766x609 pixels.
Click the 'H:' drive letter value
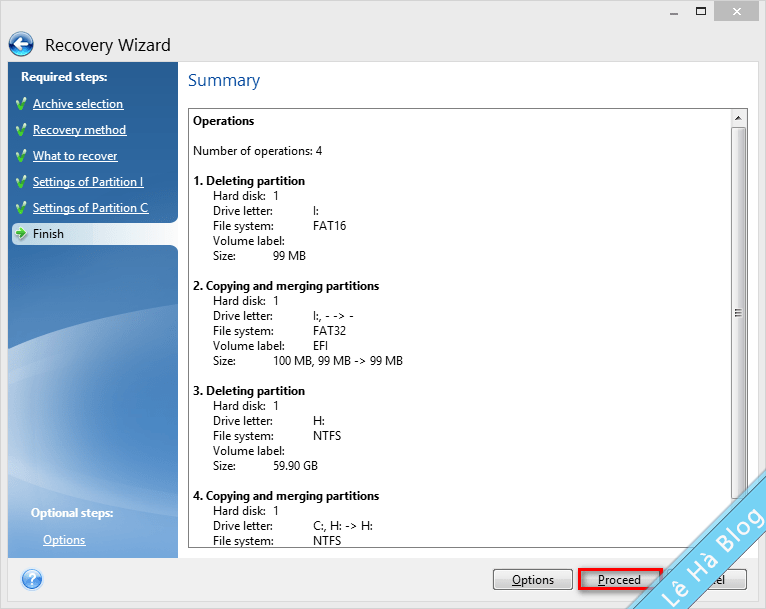coord(319,421)
